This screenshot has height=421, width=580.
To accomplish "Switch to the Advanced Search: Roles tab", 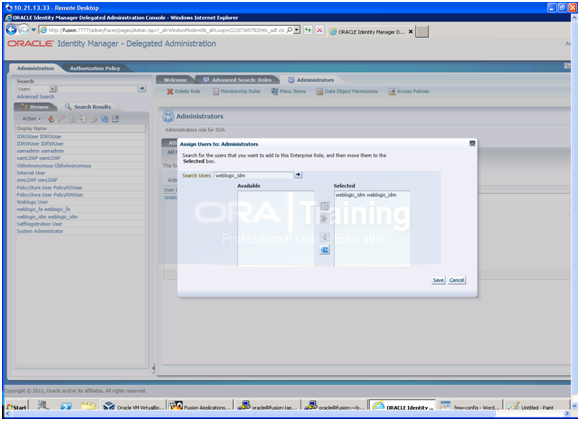I will coord(237,80).
